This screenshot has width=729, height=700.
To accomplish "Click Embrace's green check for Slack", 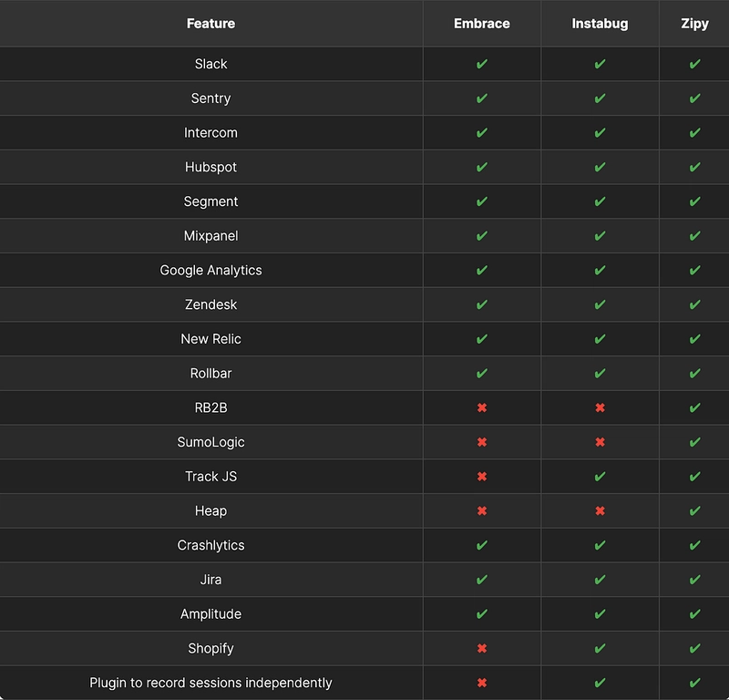I will [482, 64].
